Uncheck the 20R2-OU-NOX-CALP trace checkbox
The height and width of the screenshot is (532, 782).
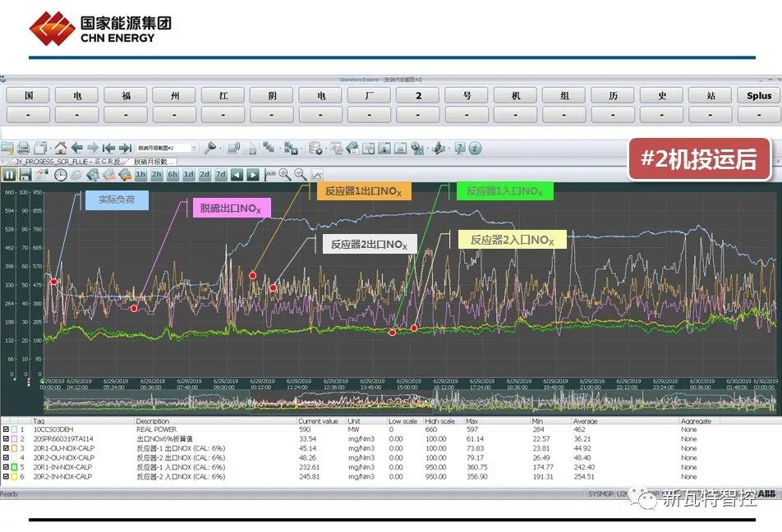6,458
